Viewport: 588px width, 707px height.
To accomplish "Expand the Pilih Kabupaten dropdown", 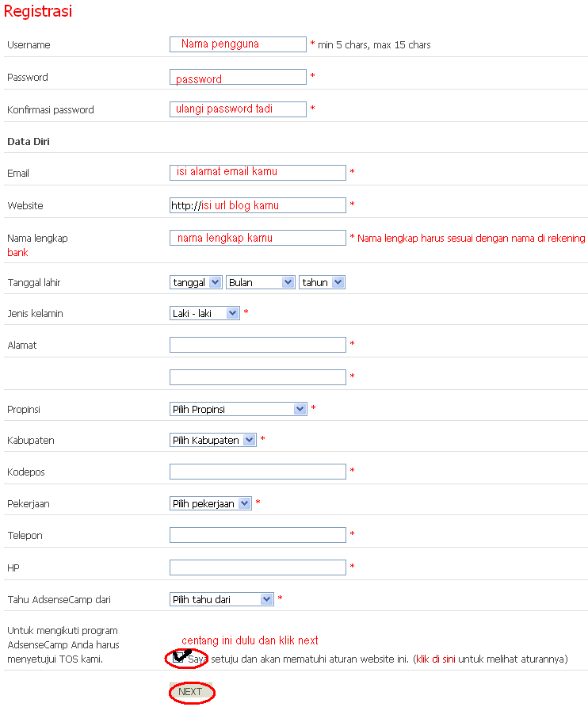I will tap(213, 440).
